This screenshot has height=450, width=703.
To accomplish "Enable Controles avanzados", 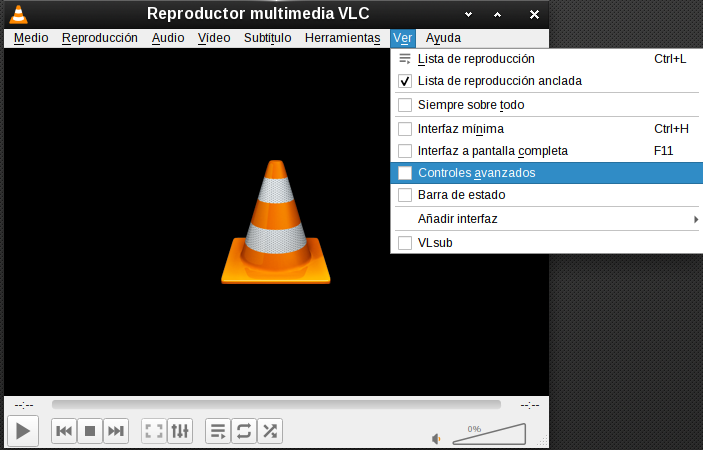I will 547,173.
